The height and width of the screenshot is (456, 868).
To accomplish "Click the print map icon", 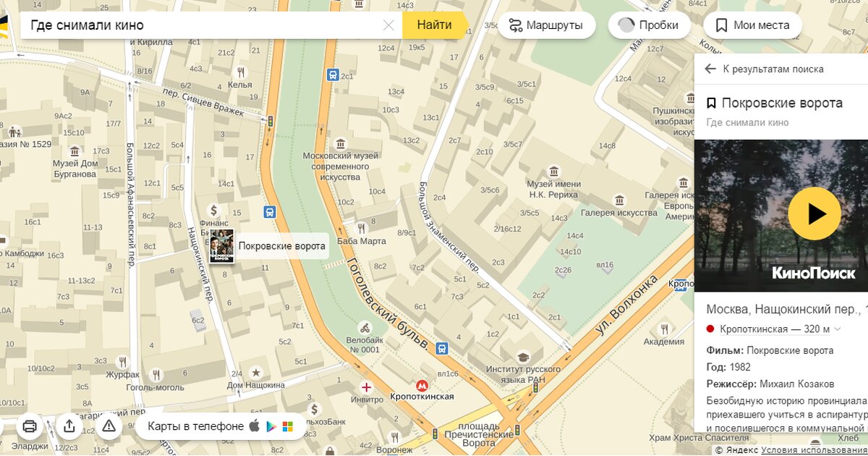I will [30, 426].
